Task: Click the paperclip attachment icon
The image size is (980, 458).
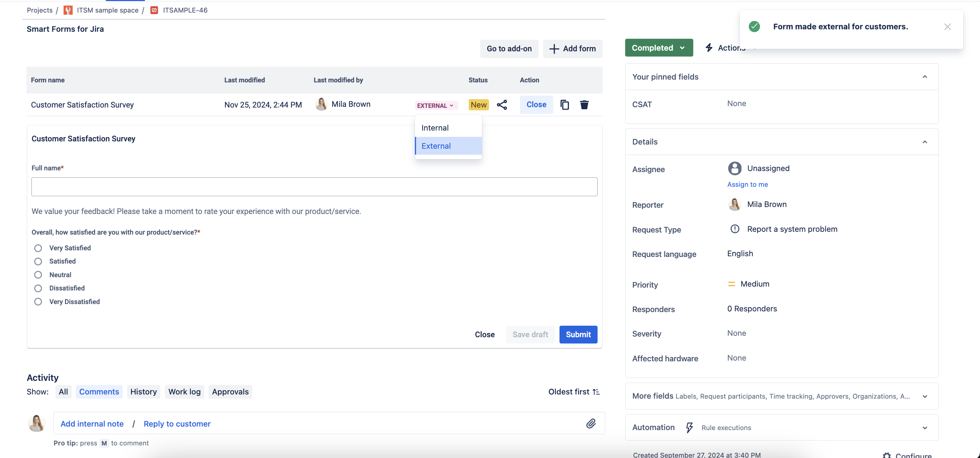Action: [x=590, y=424]
